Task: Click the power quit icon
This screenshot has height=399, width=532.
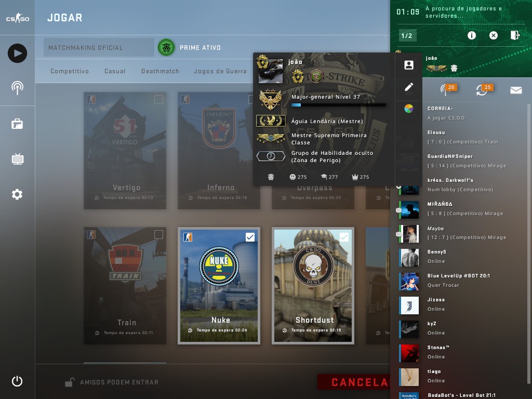Action: pyautogui.click(x=17, y=381)
